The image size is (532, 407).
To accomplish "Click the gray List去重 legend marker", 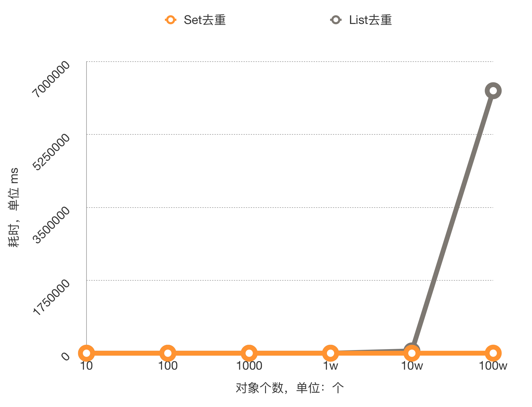I will [336, 20].
